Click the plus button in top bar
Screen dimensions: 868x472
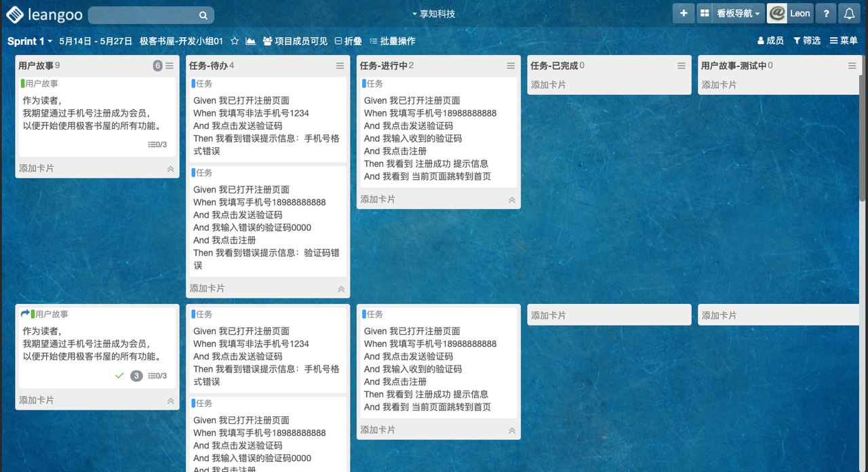point(684,14)
